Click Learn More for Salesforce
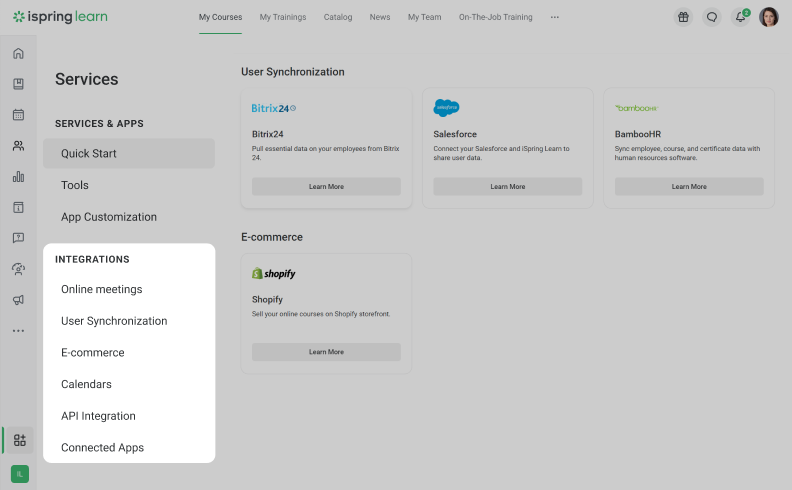792x490 pixels. click(508, 186)
